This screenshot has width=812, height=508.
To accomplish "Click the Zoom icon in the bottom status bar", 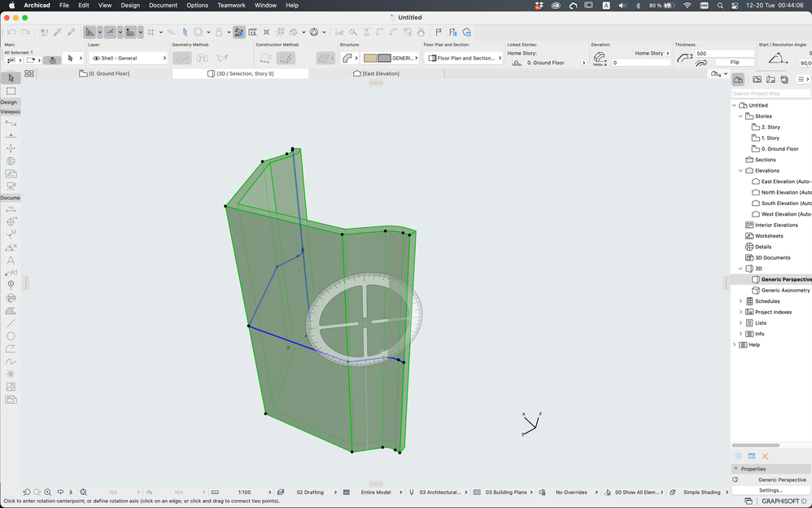I will tap(49, 492).
